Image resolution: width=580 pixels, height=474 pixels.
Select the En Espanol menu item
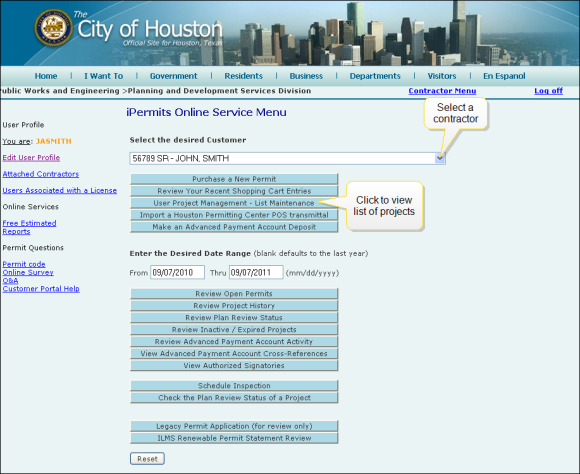tap(504, 76)
